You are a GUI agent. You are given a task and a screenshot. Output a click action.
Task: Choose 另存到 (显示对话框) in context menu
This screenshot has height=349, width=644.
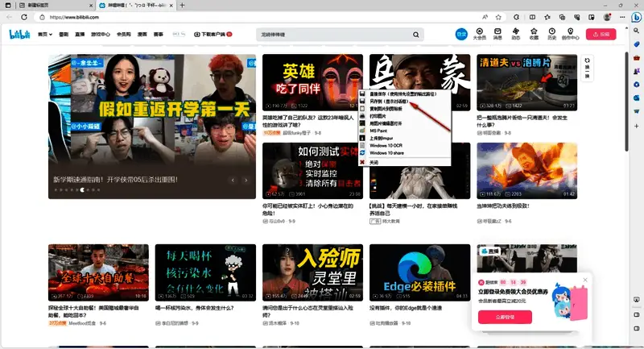(x=405, y=102)
